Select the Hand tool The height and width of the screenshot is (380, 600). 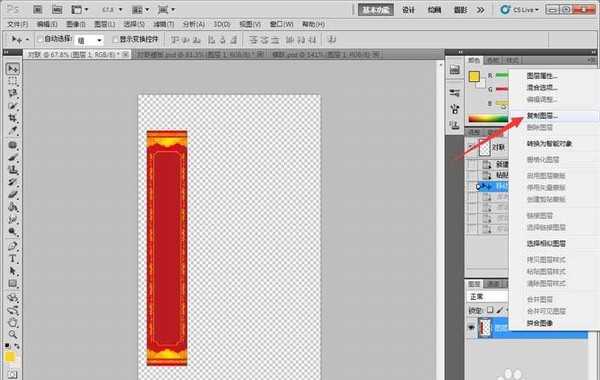pos(13,322)
